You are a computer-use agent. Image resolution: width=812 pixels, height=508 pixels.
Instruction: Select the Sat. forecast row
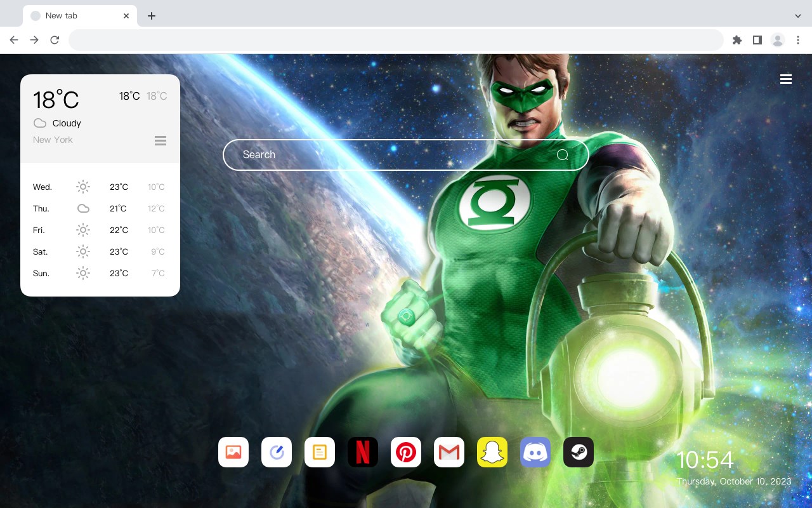[100, 251]
